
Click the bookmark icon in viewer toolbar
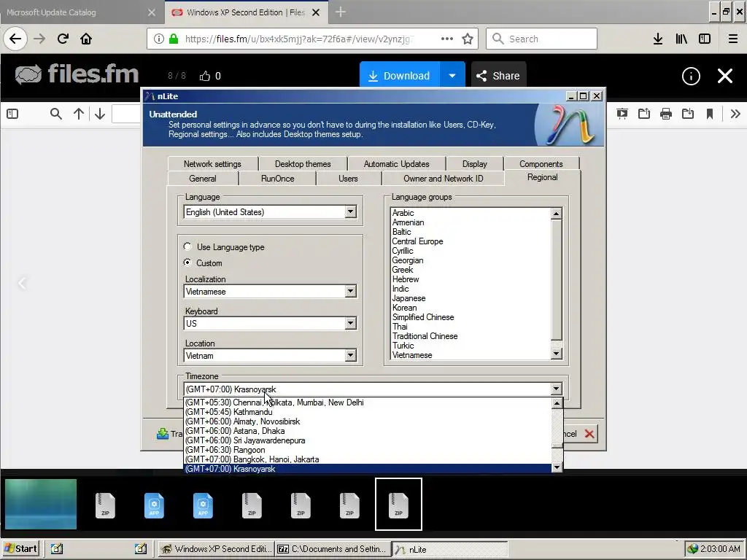click(710, 114)
